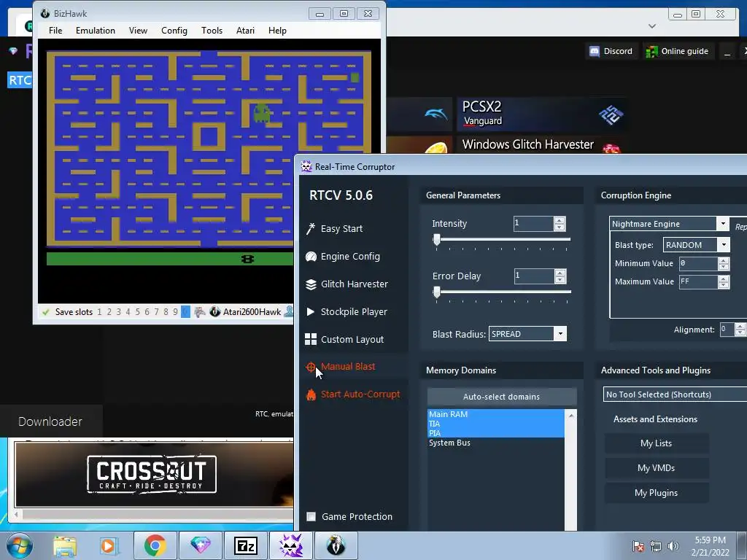Switch to BizHawk taskbar icon
747x560 pixels.
point(336,545)
